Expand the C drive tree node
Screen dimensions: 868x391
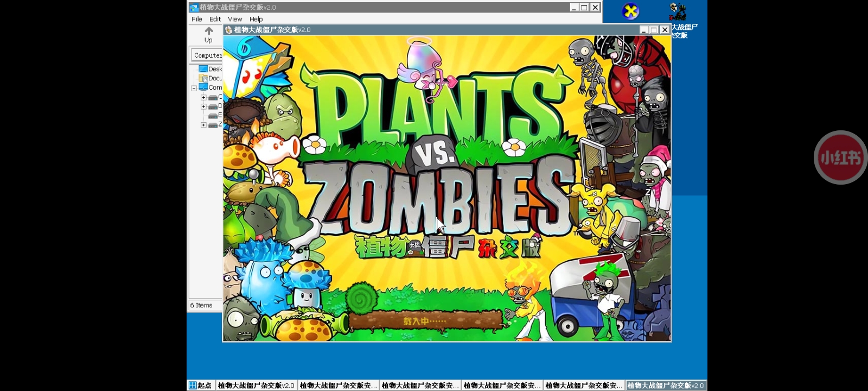(x=203, y=97)
